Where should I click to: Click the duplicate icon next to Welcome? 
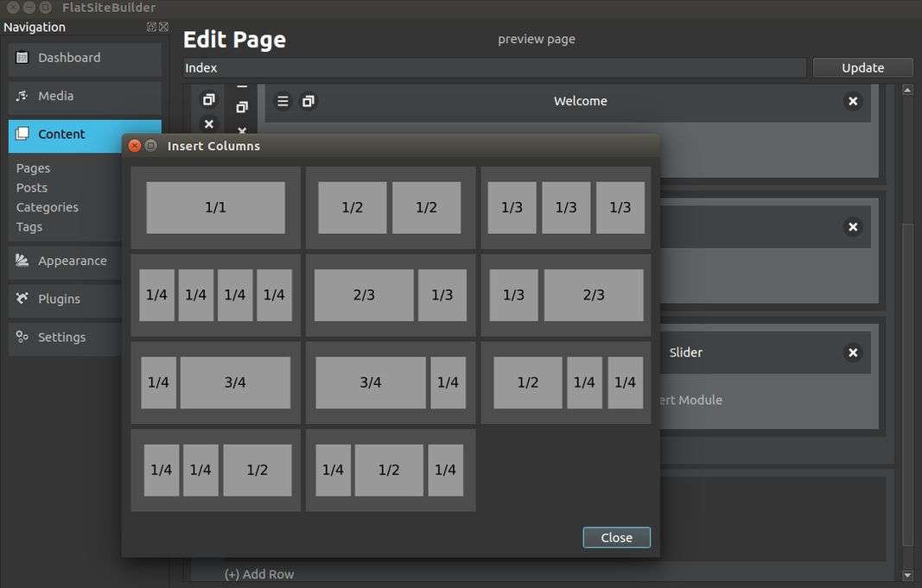(x=308, y=102)
